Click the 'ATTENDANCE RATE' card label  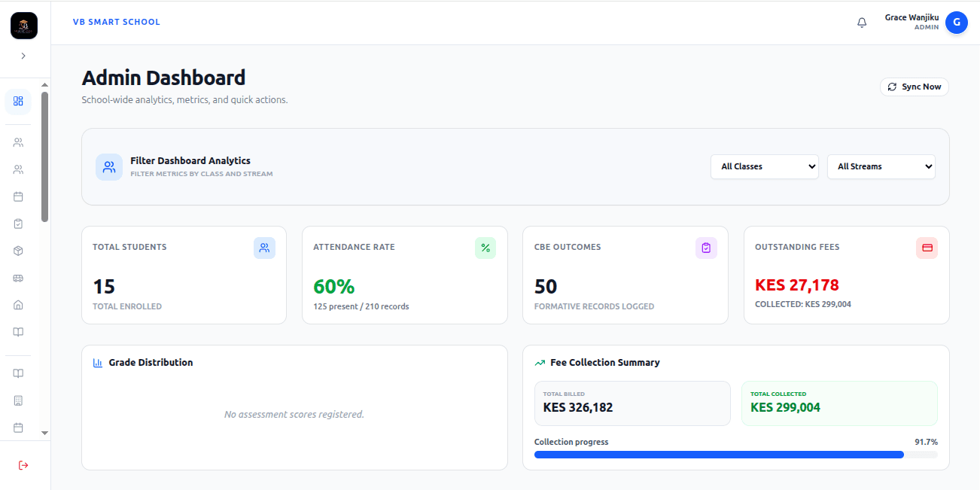354,247
